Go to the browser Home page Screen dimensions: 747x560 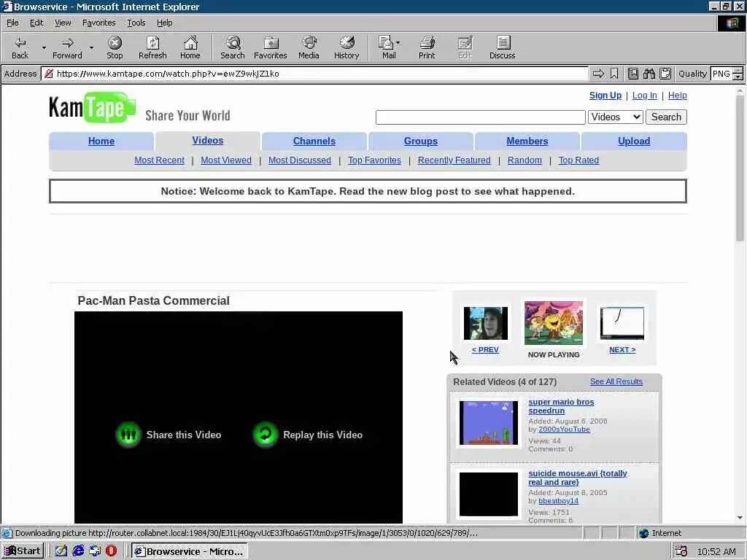pos(190,47)
